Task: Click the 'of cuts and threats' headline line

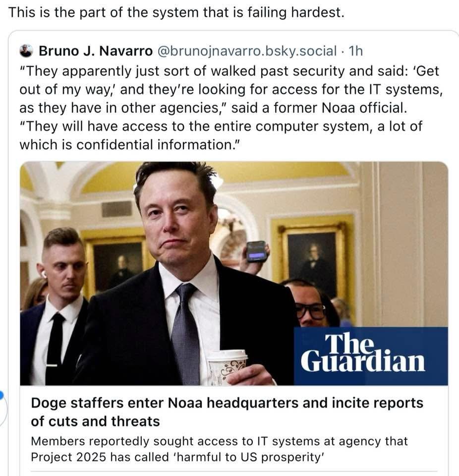Action: pyautogui.click(x=95, y=421)
